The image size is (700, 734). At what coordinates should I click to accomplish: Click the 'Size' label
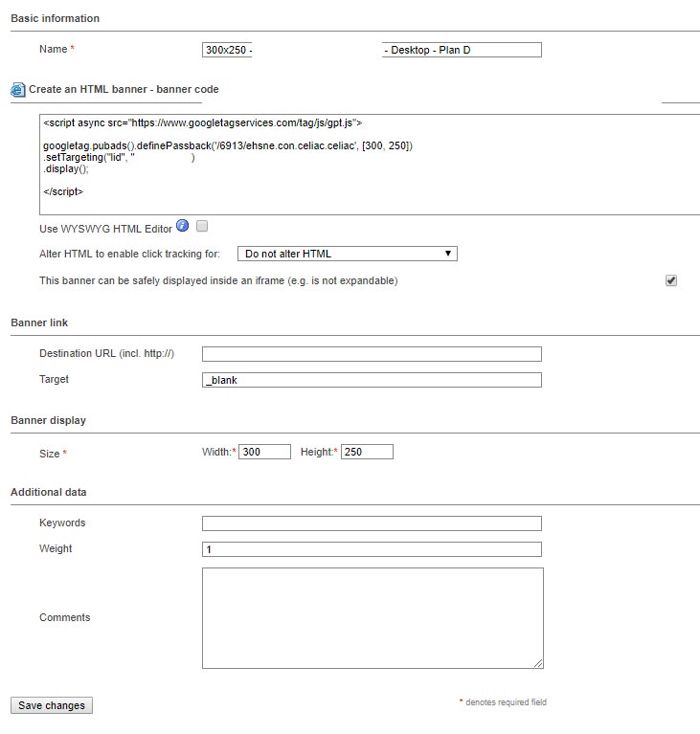(49, 454)
